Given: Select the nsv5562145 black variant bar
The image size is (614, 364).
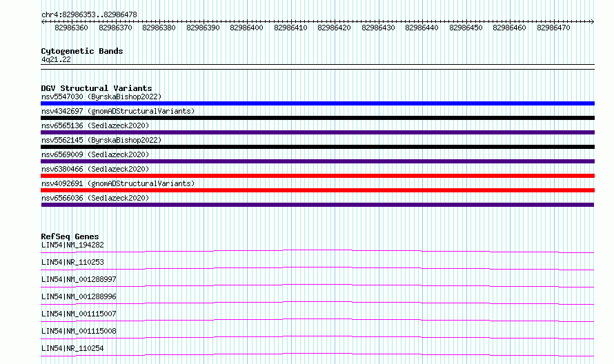Looking at the screenshot, I should click(317, 147).
